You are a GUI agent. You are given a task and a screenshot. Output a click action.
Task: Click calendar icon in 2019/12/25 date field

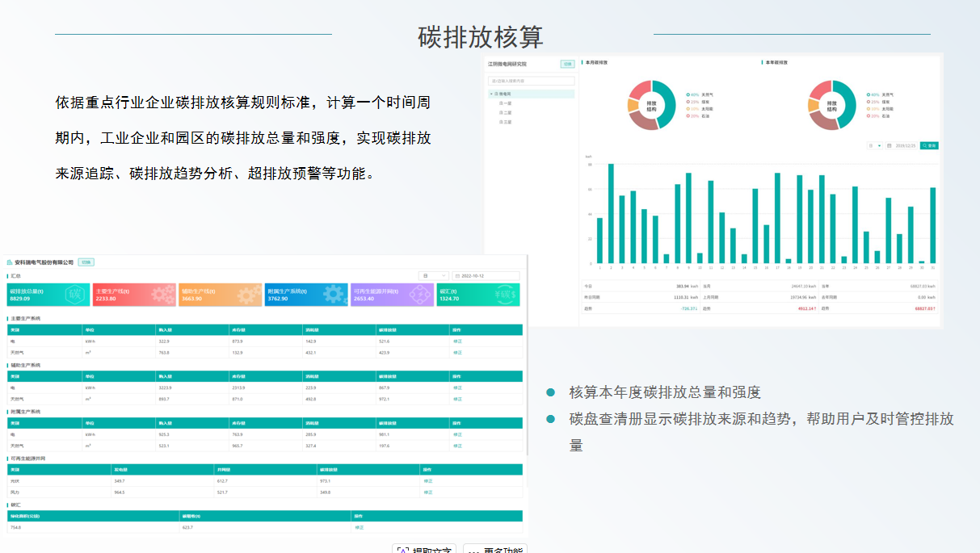889,146
